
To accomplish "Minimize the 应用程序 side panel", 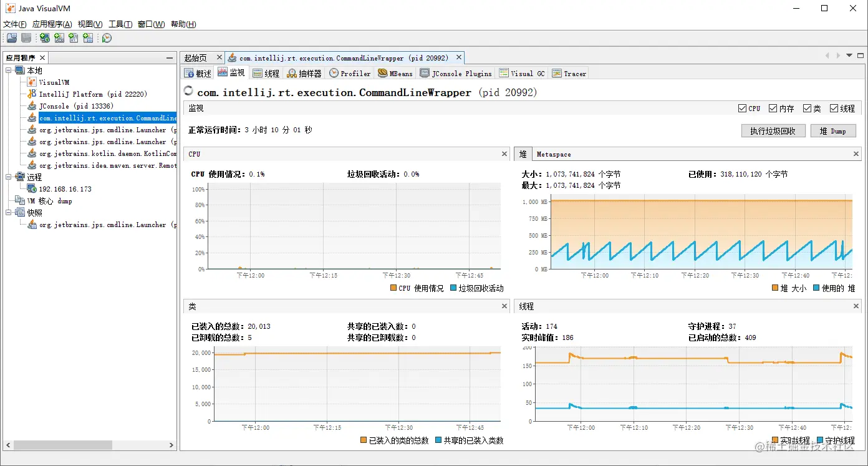I will point(170,58).
